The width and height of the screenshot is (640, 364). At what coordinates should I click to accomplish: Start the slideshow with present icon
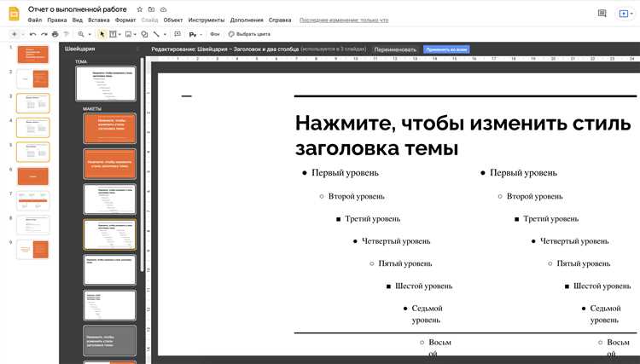pyautogui.click(x=623, y=14)
